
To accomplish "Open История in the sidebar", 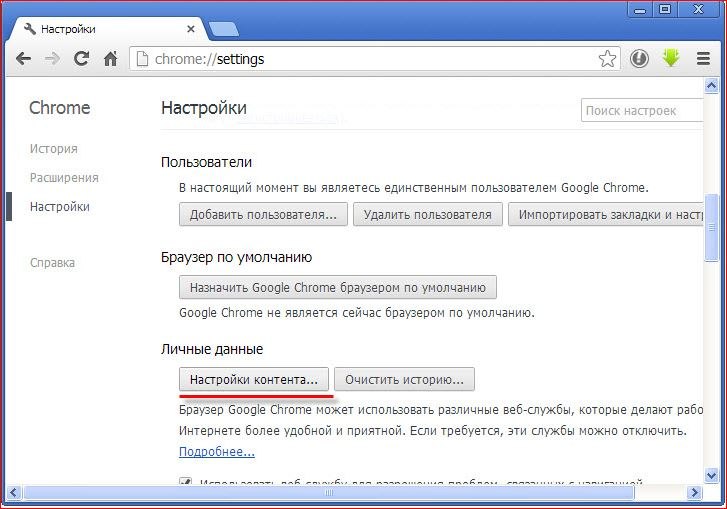I will click(x=54, y=149).
